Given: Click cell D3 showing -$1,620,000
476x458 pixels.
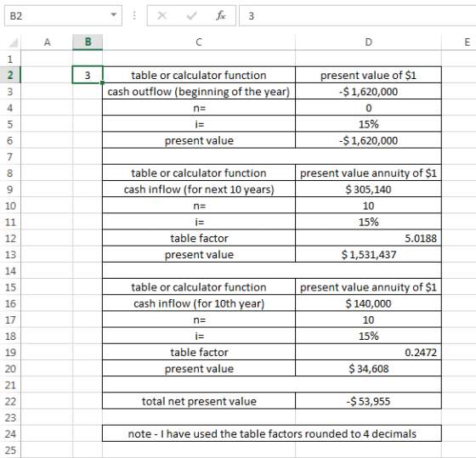Looking at the screenshot, I should pos(368,92).
